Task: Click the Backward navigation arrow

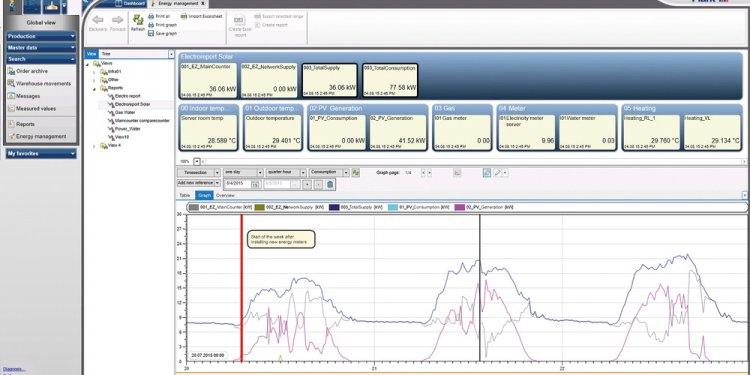Action: [x=98, y=20]
